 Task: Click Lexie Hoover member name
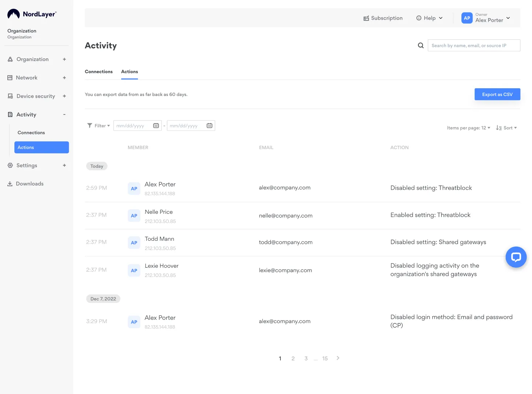[x=161, y=266]
